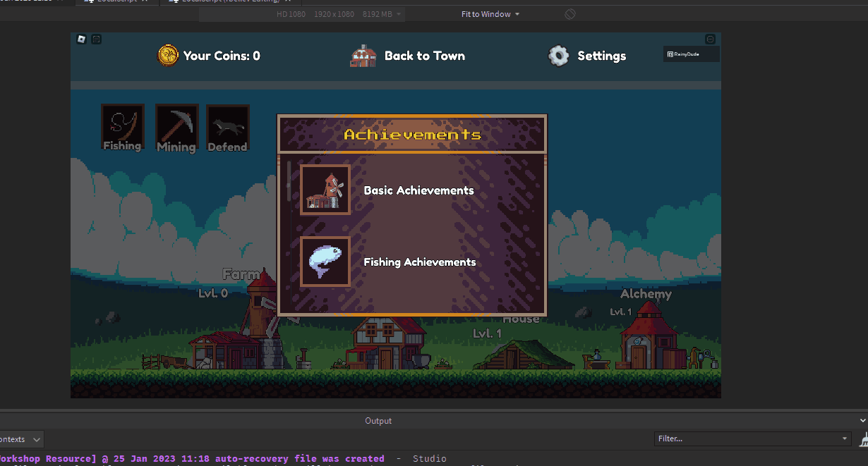868x466 pixels.
Task: Open the chat icon next to the Roblox logo
Action: [x=97, y=39]
